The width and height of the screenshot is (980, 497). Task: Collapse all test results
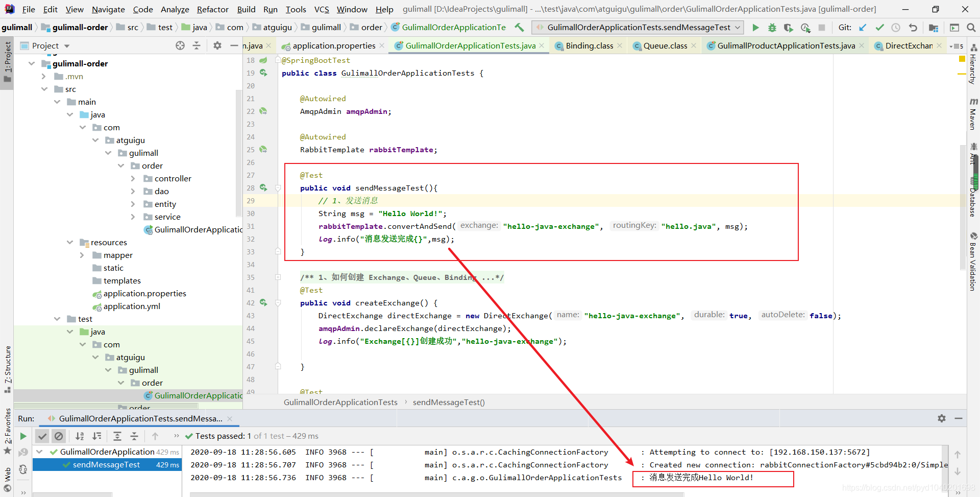click(x=134, y=436)
